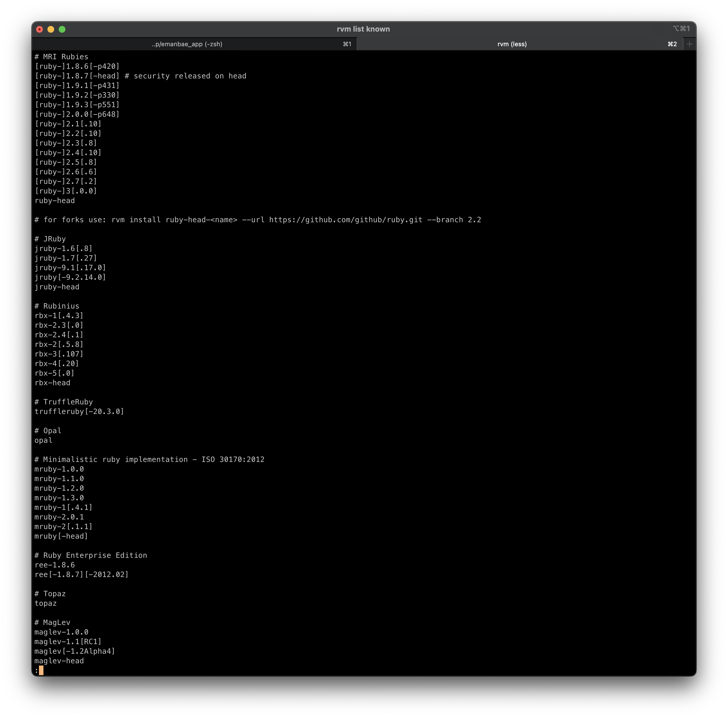Click the line 'mruby-2.0.1'
The width and height of the screenshot is (728, 718).
click(59, 518)
